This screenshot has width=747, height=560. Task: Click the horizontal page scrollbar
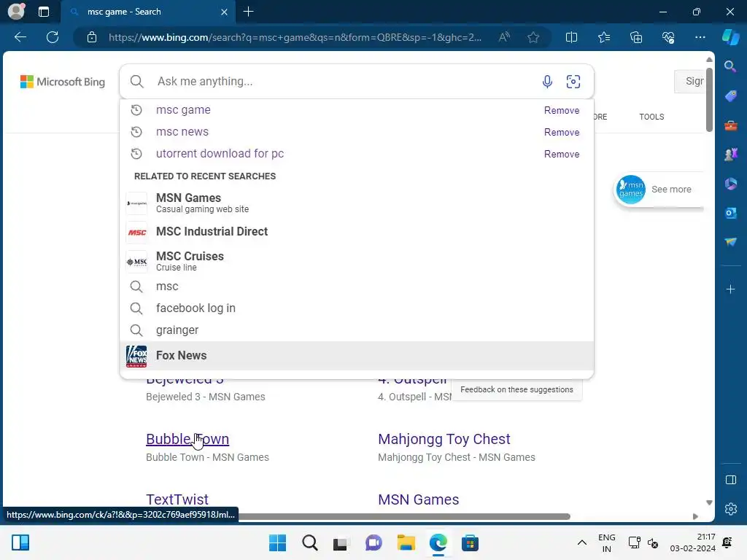[404, 516]
